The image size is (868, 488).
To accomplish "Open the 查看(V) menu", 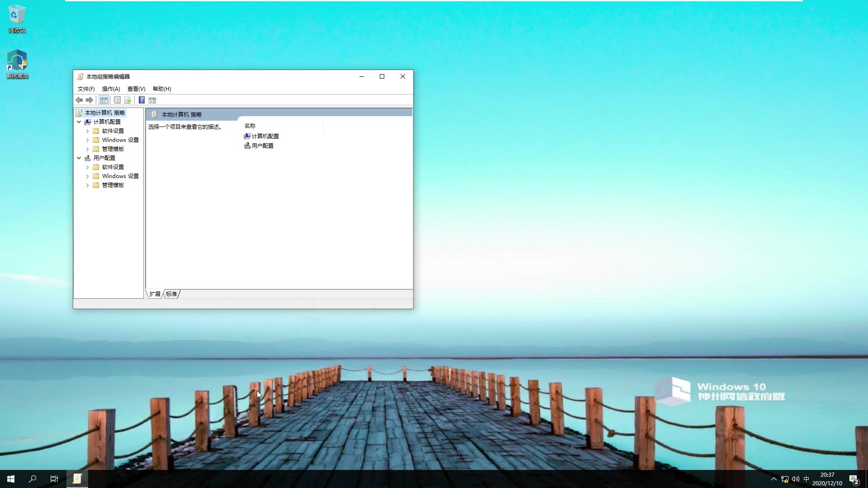I will [136, 89].
